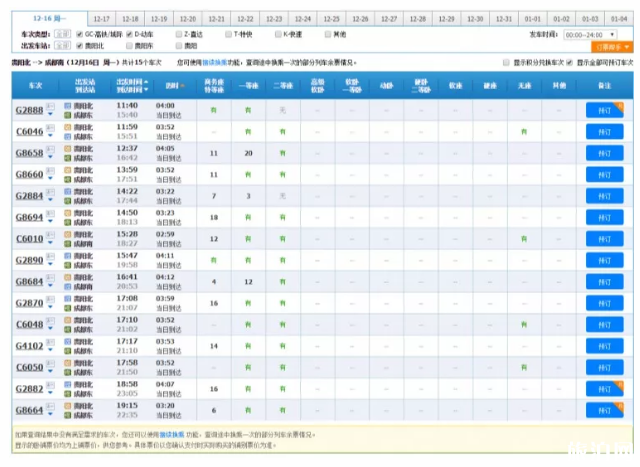
Task: Click the green arrival station icon in G2888 row
Action: point(68,116)
